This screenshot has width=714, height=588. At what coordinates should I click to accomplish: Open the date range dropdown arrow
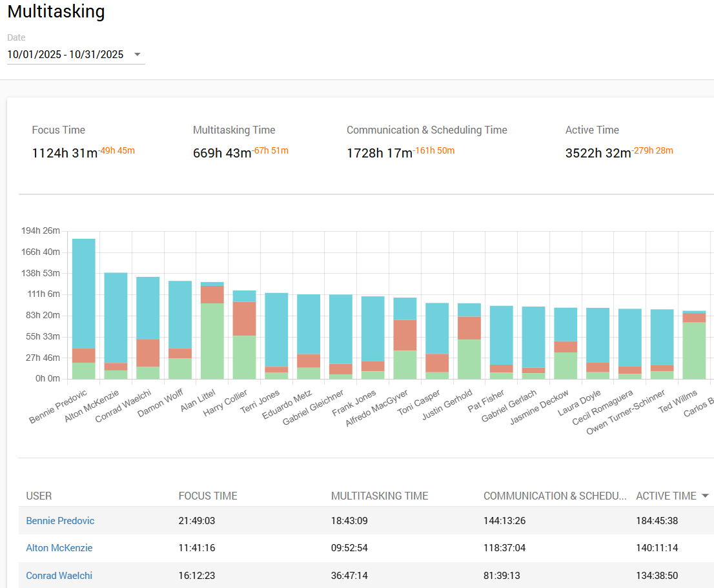[x=137, y=55]
